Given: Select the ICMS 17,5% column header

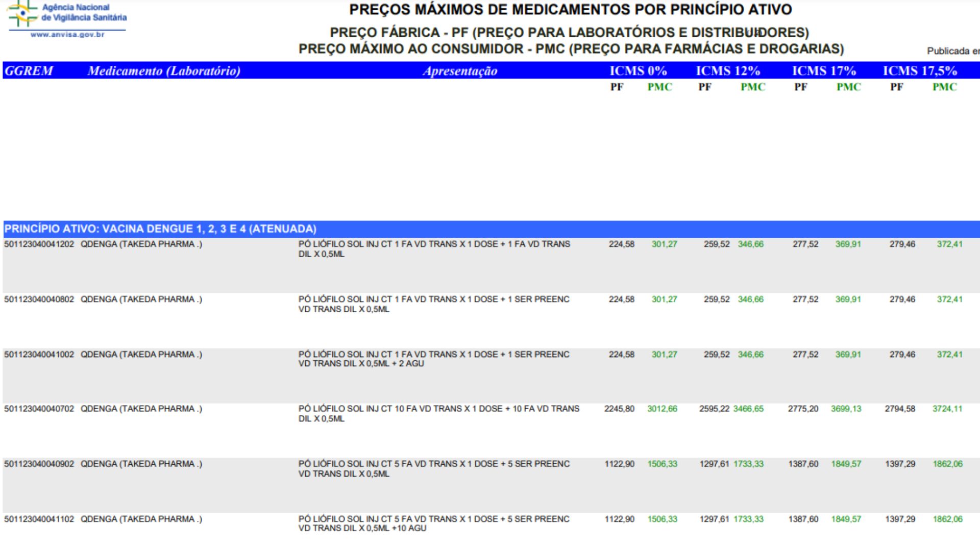Looking at the screenshot, I should point(920,71).
